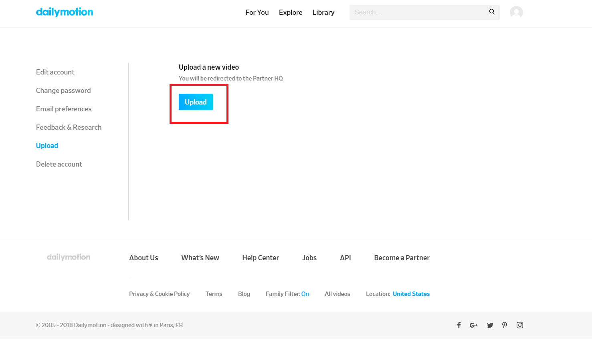
Task: Toggle Family Filter On setting
Action: click(x=305, y=294)
